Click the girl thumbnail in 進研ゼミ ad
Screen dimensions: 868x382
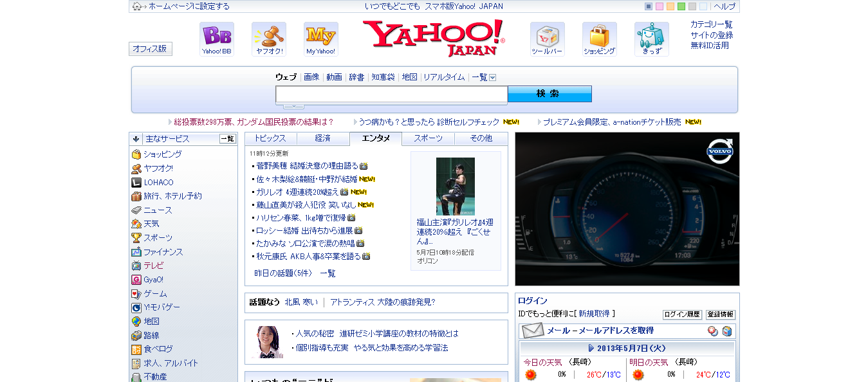(268, 342)
